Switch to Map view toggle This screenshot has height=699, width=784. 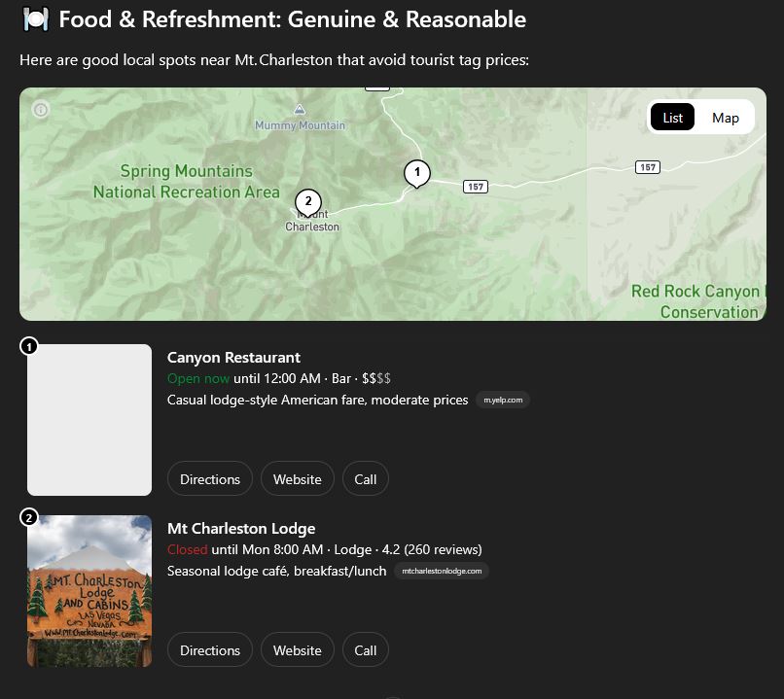725,118
